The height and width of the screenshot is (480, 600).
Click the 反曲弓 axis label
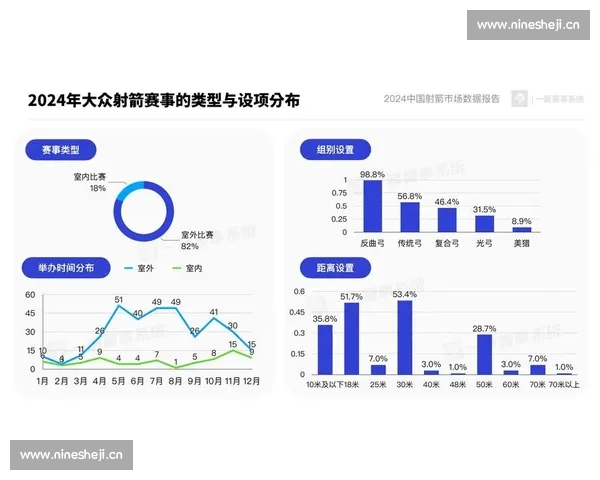[372, 243]
